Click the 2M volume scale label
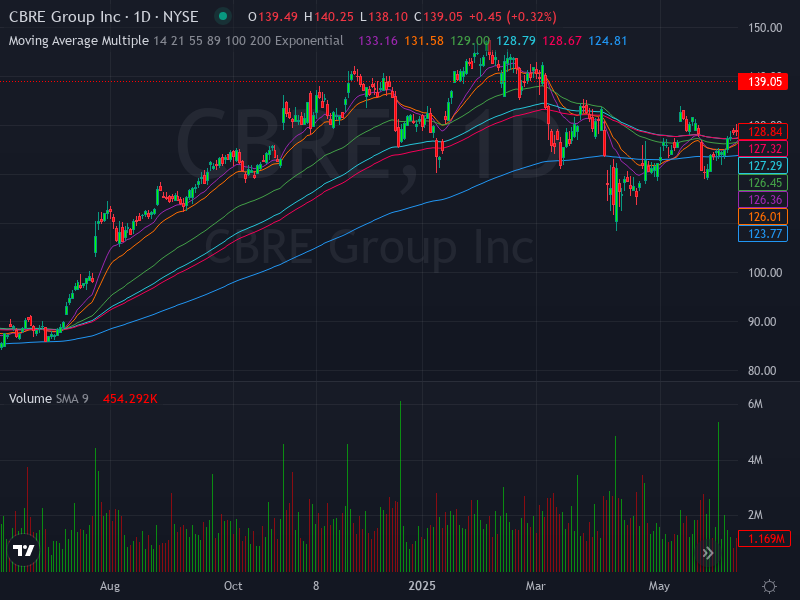This screenshot has height=600, width=800. [755, 515]
